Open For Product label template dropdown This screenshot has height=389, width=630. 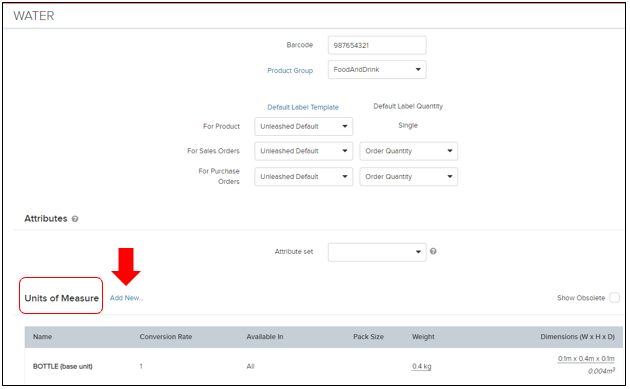click(x=303, y=126)
